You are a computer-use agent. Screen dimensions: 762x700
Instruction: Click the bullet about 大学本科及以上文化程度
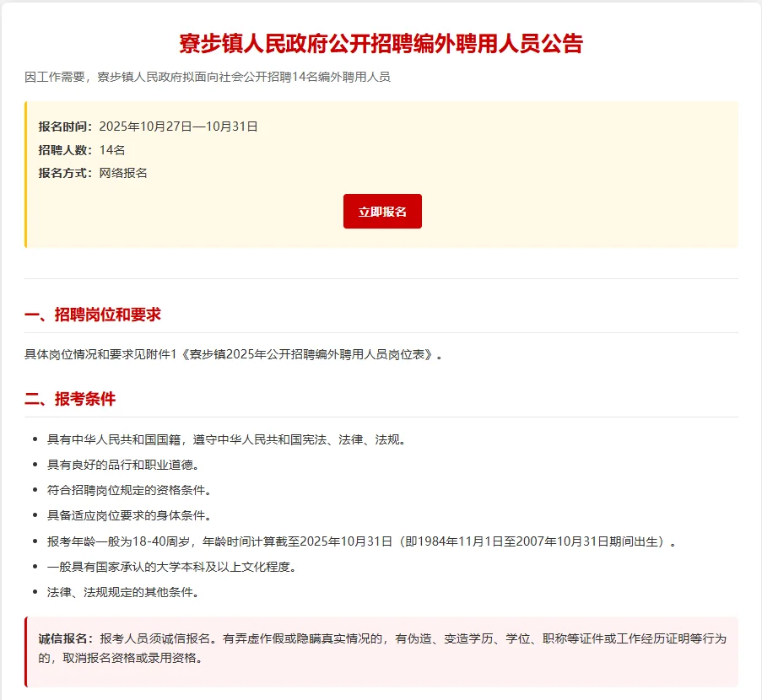(172, 567)
